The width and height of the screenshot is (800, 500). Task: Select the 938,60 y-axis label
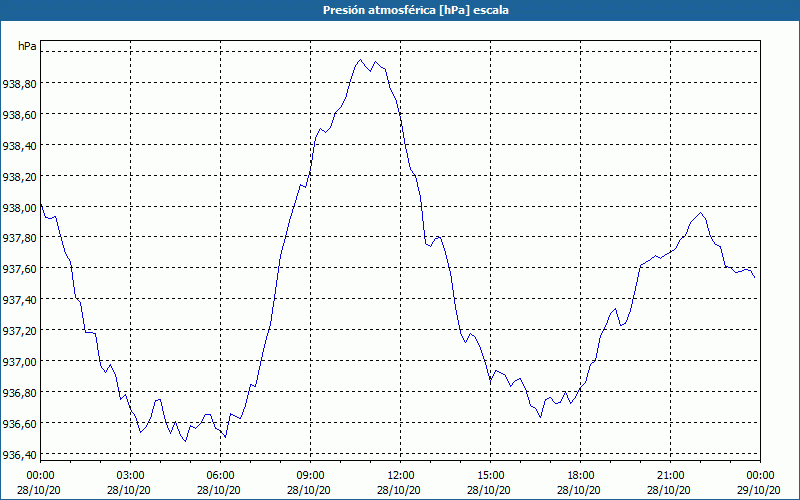(x=19, y=115)
